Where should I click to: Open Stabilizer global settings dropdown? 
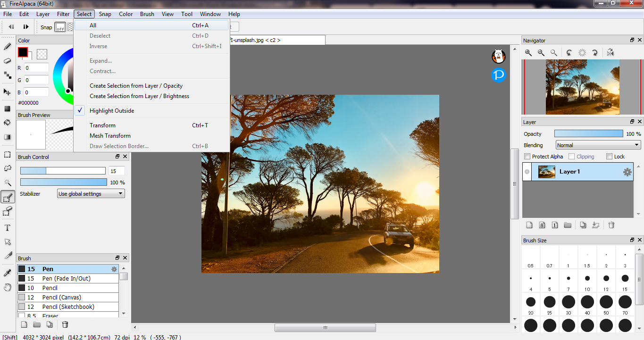click(91, 194)
